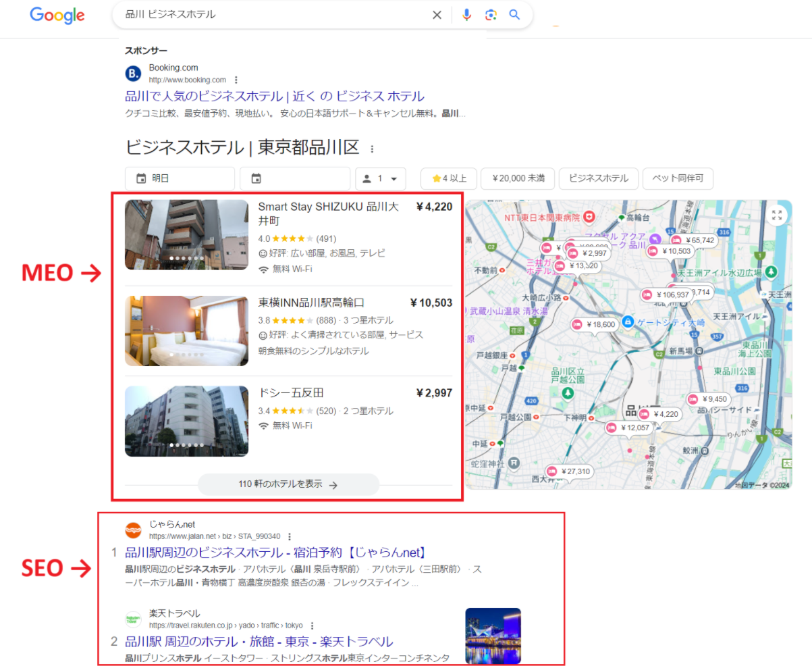812x666 pixels.
Task: Select the ¥106,937 hotel marker on map
Action: tap(666, 294)
